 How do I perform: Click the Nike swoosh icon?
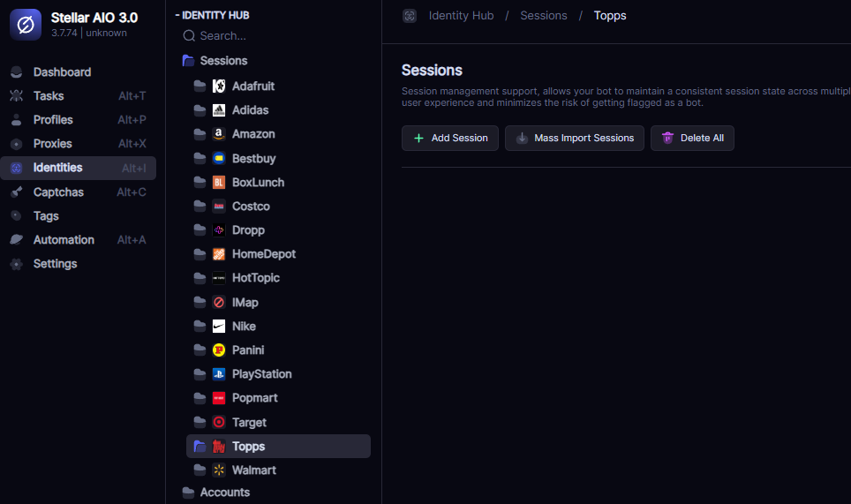[219, 326]
